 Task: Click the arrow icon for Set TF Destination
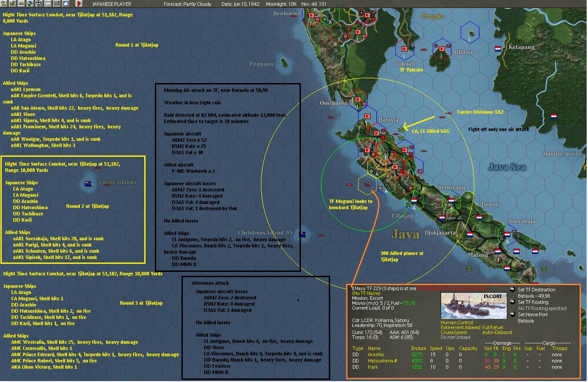click(x=513, y=290)
